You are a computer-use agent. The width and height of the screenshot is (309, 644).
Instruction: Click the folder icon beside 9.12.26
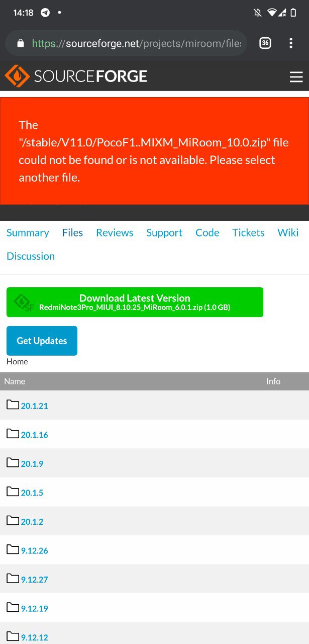(13, 549)
